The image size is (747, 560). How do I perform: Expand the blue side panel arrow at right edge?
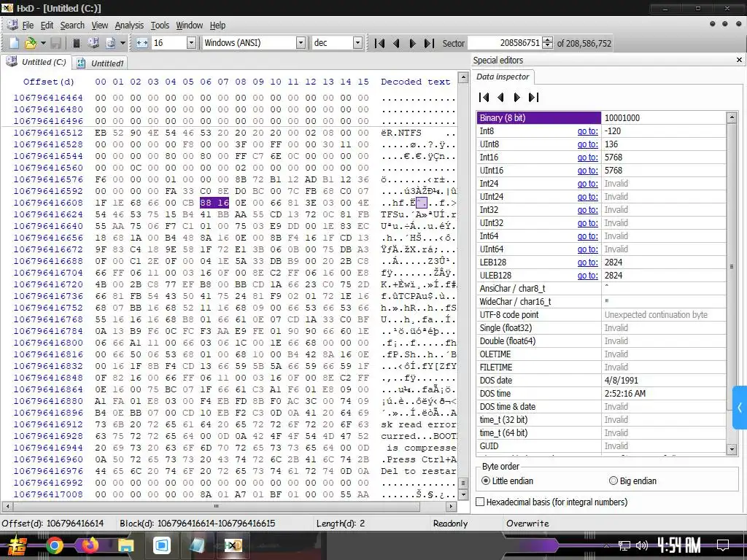740,408
